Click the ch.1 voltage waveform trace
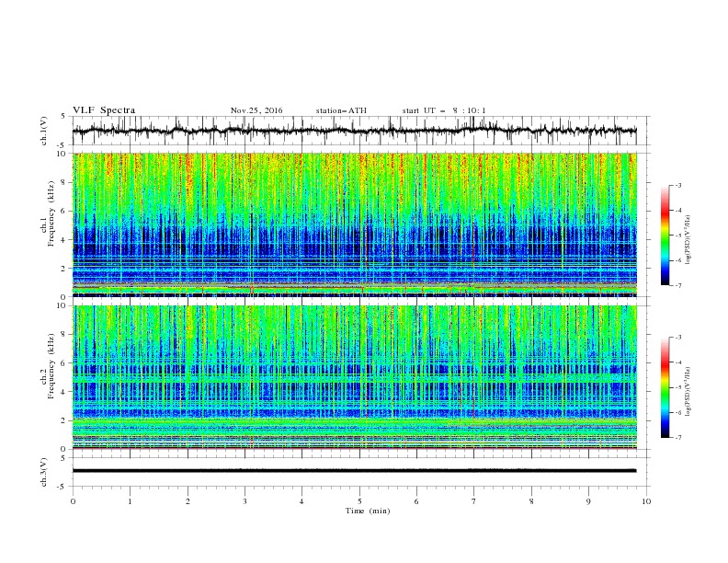The image size is (728, 563). [x=354, y=131]
